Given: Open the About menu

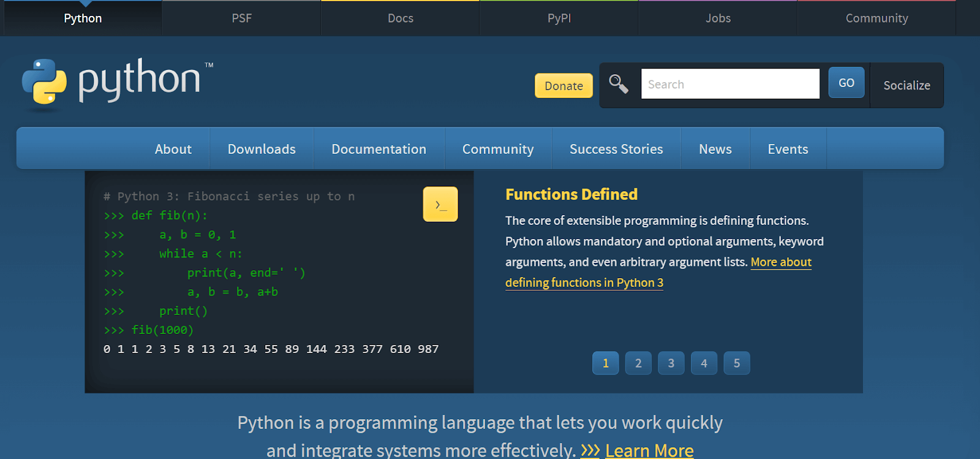Looking at the screenshot, I should coord(173,149).
